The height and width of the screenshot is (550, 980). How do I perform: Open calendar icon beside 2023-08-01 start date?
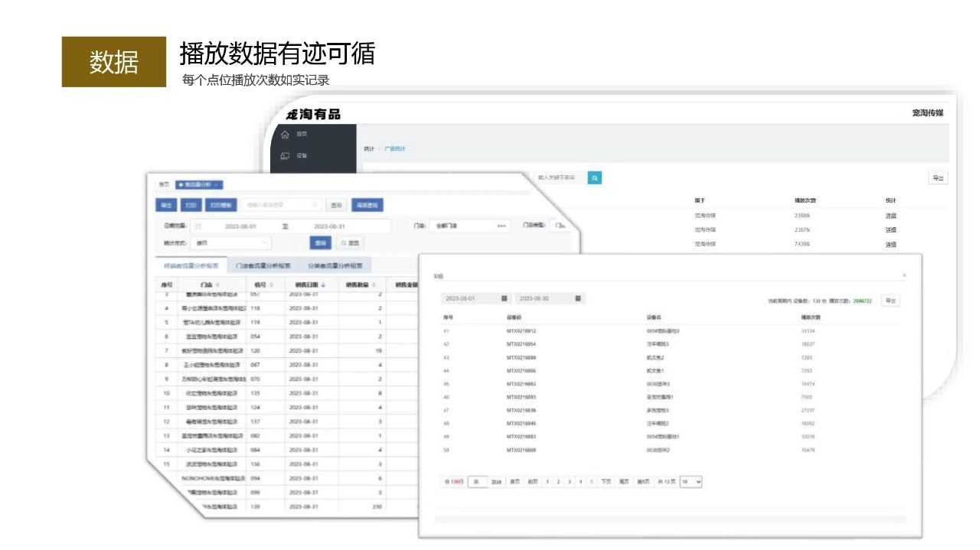click(x=504, y=298)
